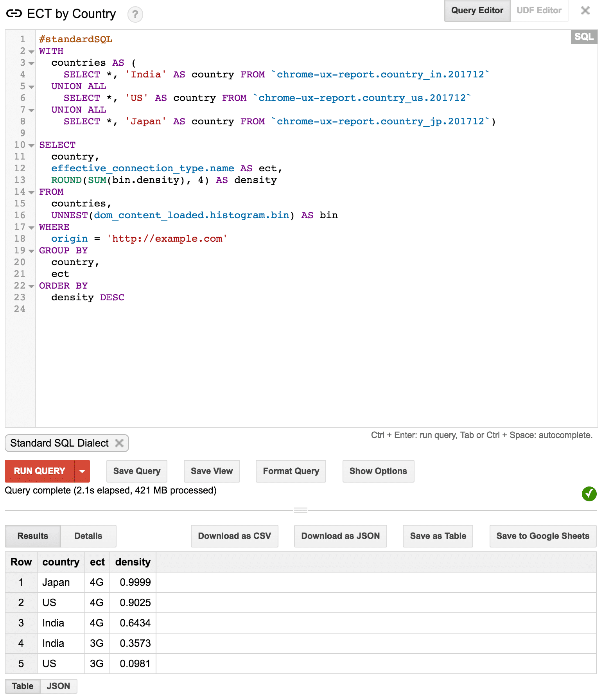Open the Run Query dropdown arrow

[x=82, y=471]
